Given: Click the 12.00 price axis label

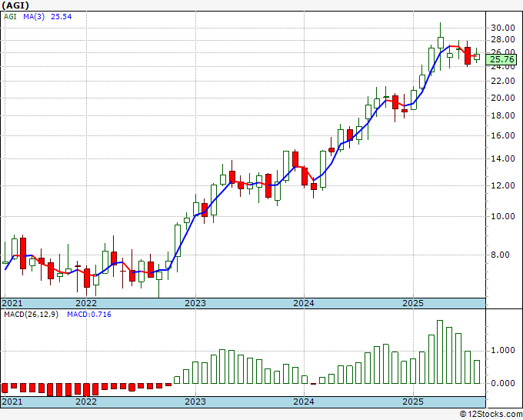Looking at the screenshot, I should [502, 185].
